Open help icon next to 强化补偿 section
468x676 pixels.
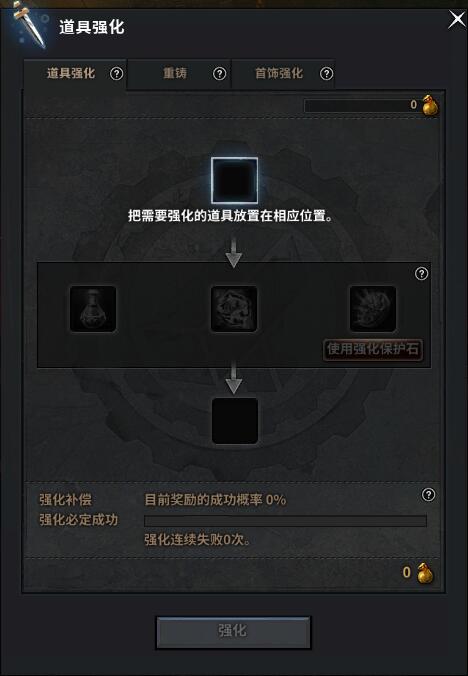pos(428,494)
